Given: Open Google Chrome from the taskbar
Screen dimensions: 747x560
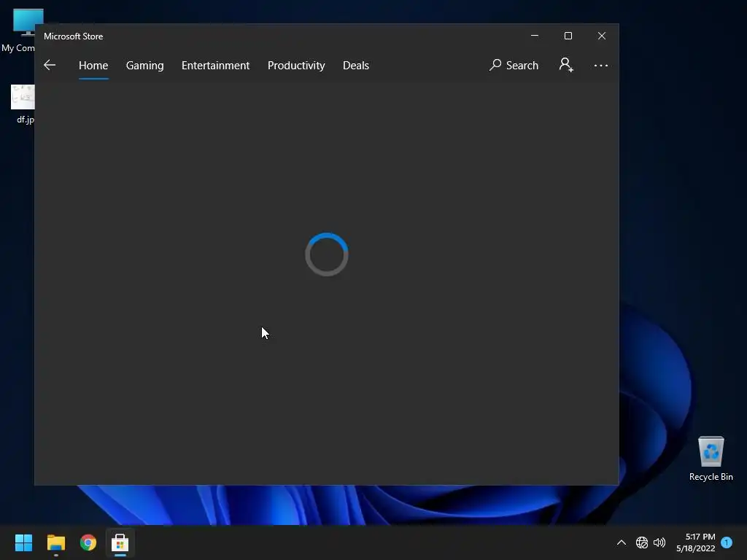Looking at the screenshot, I should point(88,542).
